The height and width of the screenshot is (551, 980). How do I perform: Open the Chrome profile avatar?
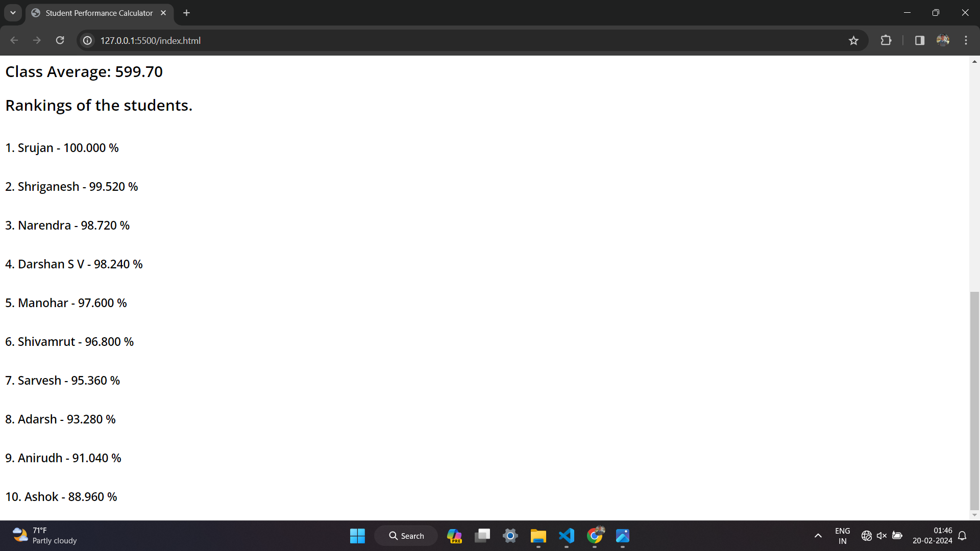[x=943, y=40]
